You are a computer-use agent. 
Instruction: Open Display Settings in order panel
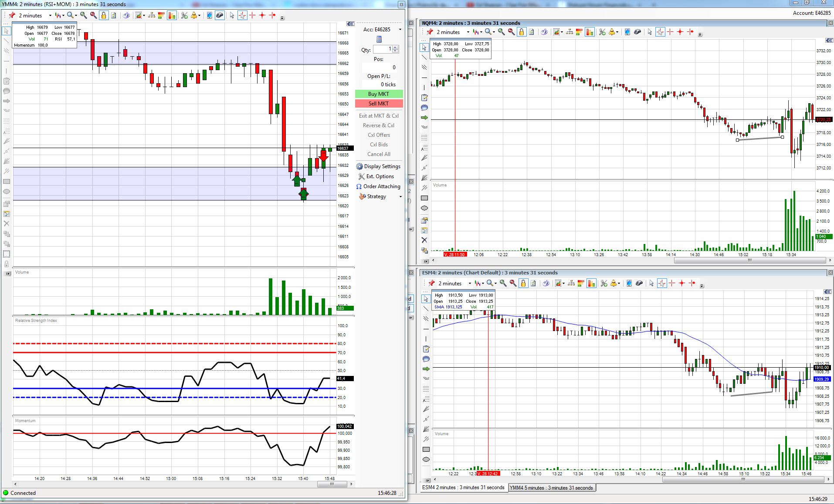click(379, 166)
